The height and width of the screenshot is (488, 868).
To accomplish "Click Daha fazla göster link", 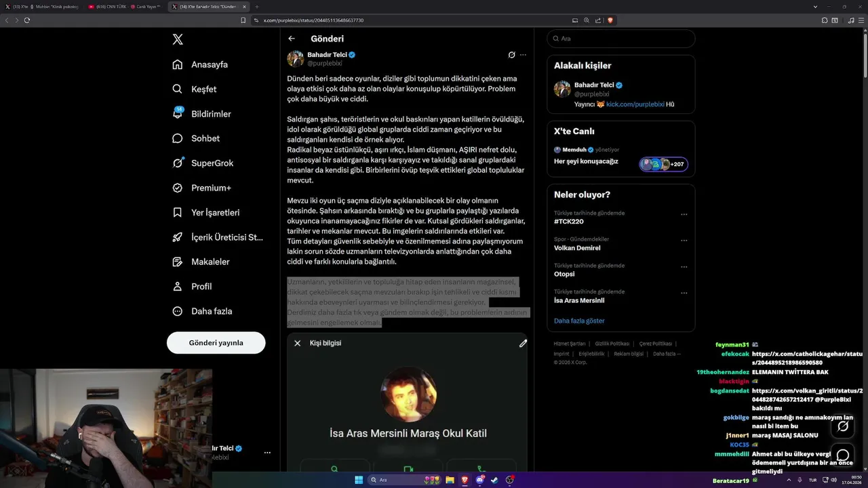I will click(x=579, y=321).
